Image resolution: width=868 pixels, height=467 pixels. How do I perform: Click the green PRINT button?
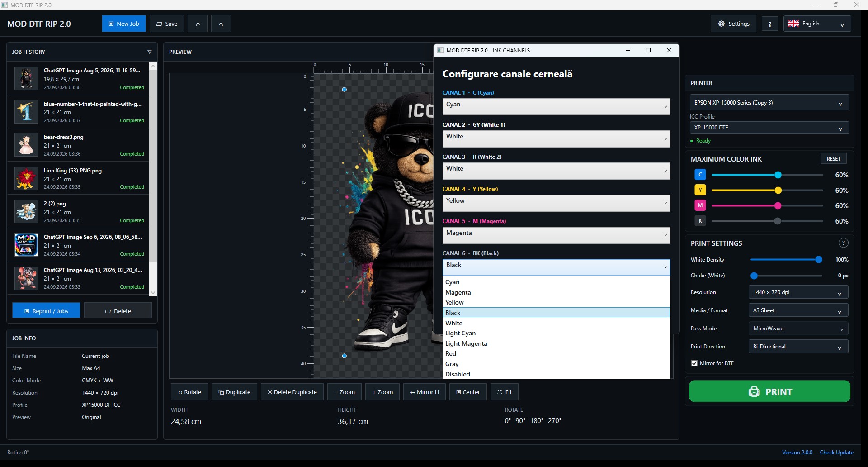click(x=769, y=391)
